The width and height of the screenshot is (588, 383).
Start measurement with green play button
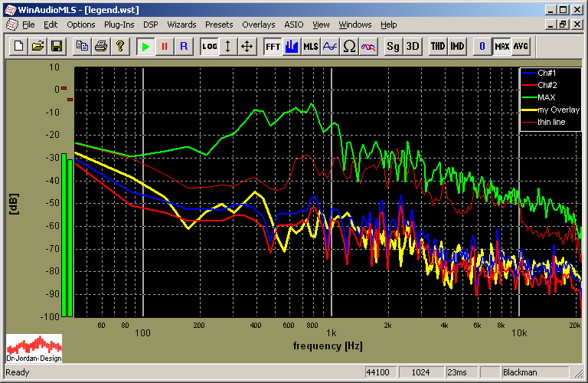pyautogui.click(x=145, y=46)
